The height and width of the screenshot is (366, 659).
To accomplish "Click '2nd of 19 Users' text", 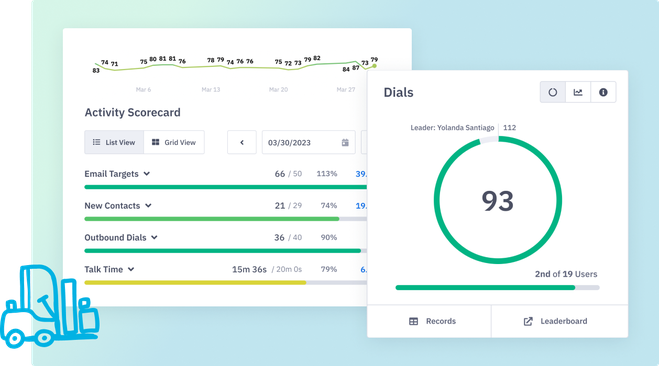I will [566, 274].
